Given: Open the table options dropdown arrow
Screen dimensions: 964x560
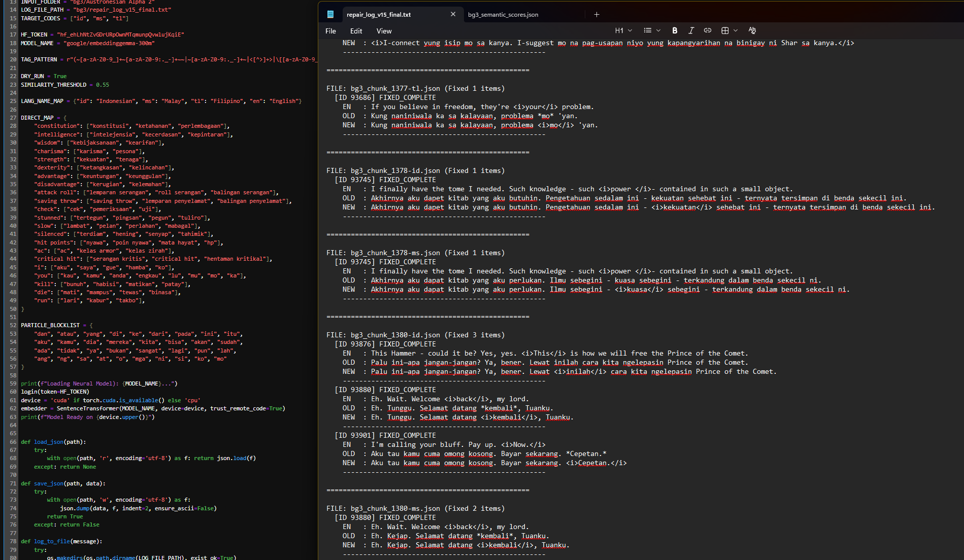Looking at the screenshot, I should tap(736, 30).
